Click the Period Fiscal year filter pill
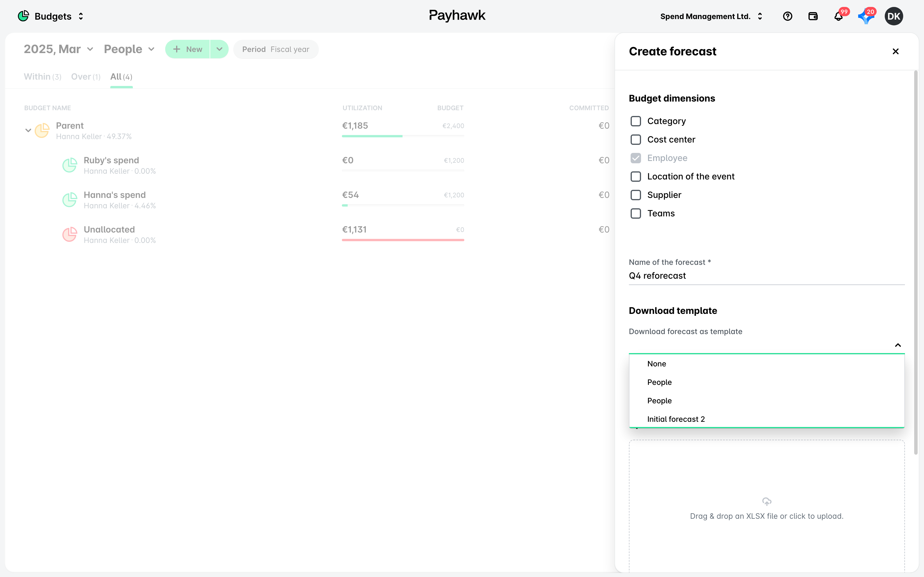 pyautogui.click(x=276, y=49)
